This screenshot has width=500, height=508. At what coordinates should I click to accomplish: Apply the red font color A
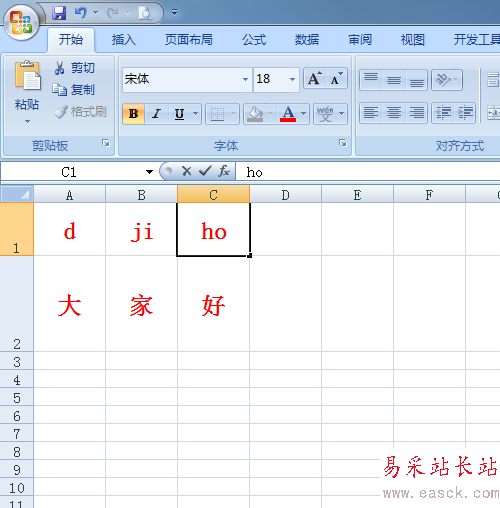click(288, 114)
